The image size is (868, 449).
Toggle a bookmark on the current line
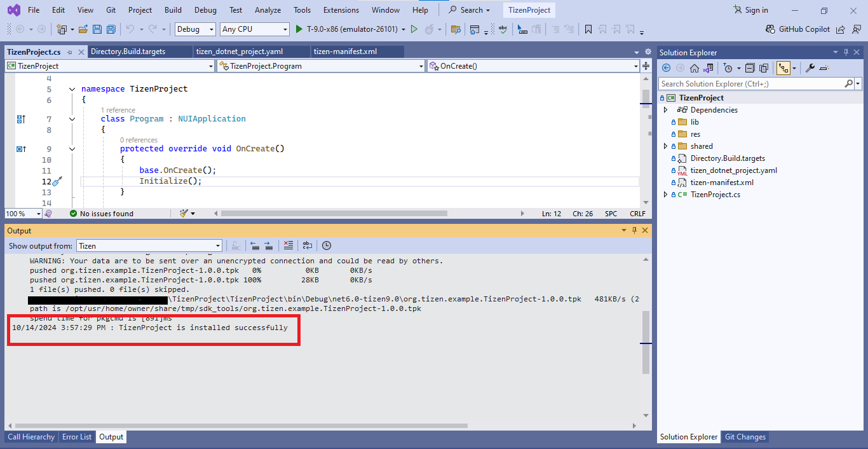click(x=588, y=29)
